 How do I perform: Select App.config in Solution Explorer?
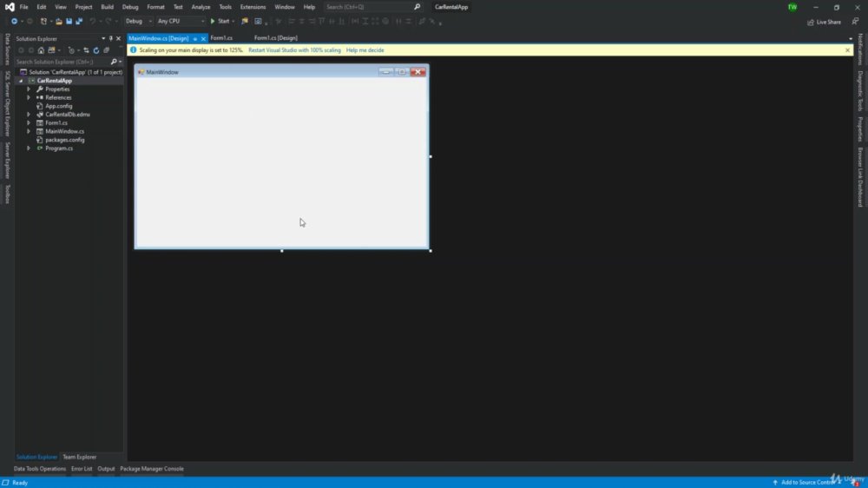(x=59, y=106)
